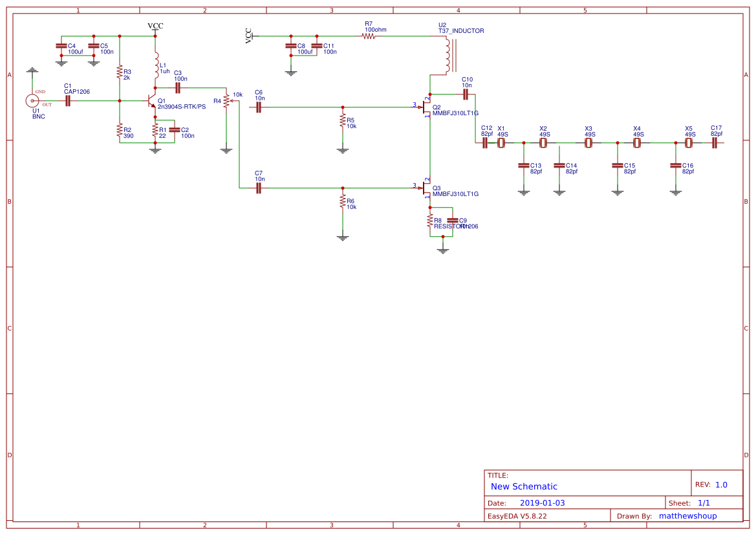Select the C13 82pf shunt capacitor symbol
The width and height of the screenshot is (756, 535).
[x=524, y=166]
